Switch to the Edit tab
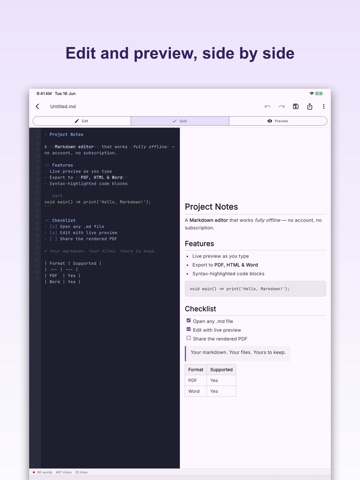Viewport: 360px width, 480px height. point(82,121)
